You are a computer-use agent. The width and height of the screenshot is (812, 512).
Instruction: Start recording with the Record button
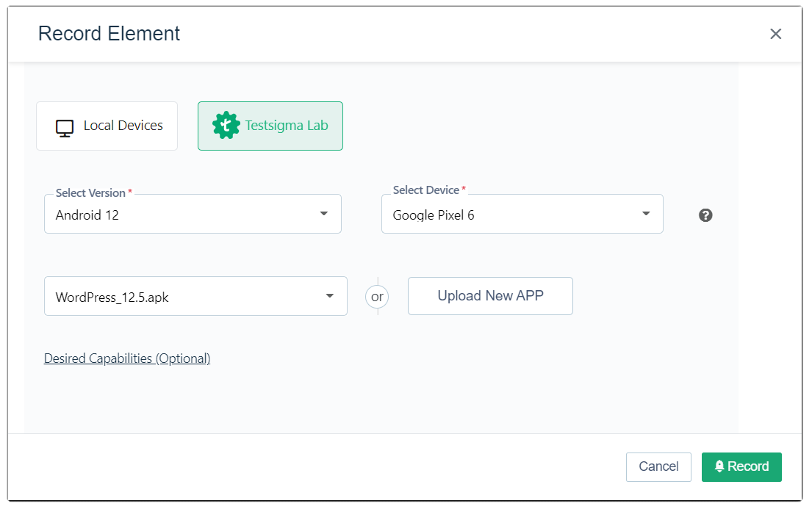pyautogui.click(x=741, y=466)
